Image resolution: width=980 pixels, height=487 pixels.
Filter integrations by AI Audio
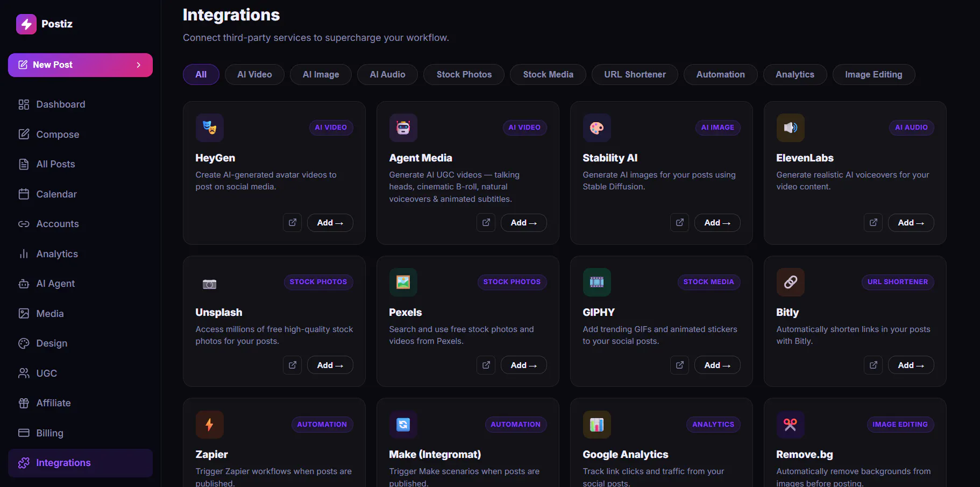pyautogui.click(x=387, y=75)
